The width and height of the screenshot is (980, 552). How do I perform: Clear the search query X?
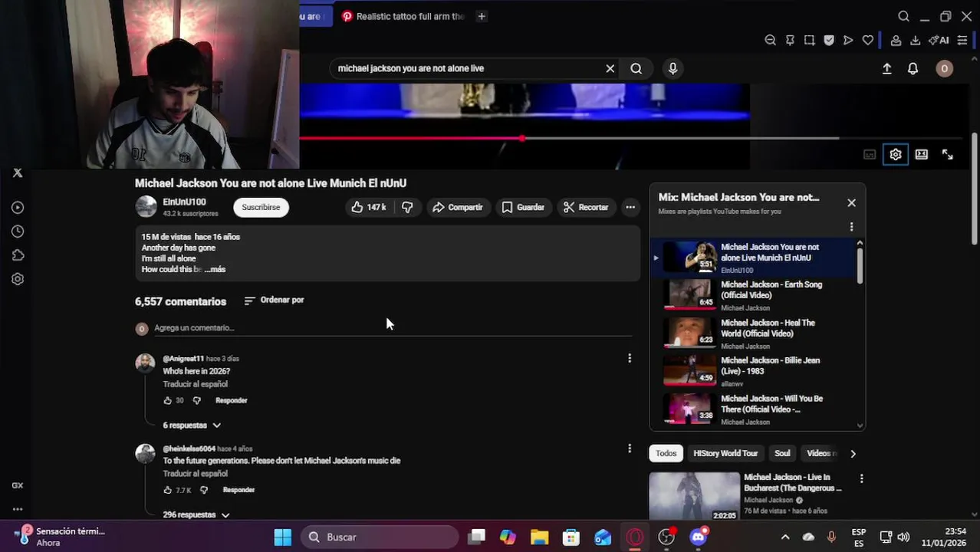610,68
